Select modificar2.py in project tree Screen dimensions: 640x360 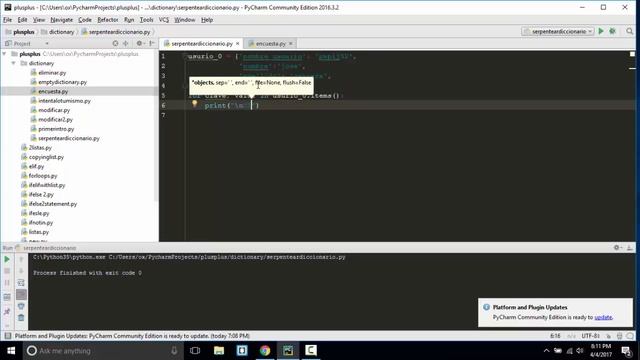click(x=56, y=120)
